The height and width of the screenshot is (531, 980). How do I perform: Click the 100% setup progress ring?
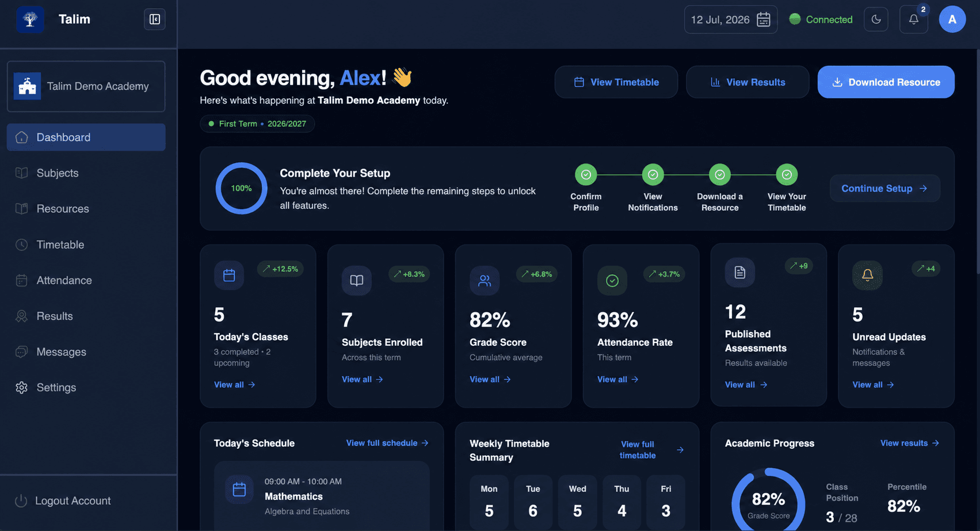[x=242, y=188]
